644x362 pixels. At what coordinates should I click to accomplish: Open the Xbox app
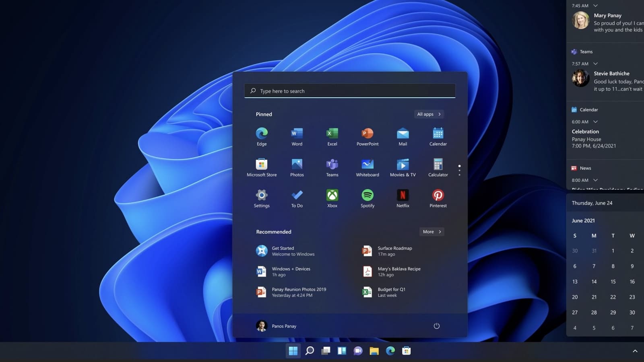click(x=332, y=199)
